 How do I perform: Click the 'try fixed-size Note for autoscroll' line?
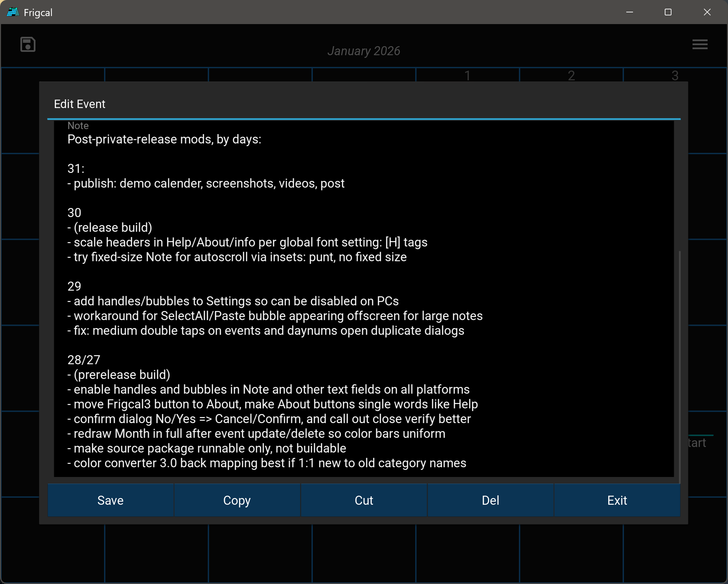[x=237, y=257]
